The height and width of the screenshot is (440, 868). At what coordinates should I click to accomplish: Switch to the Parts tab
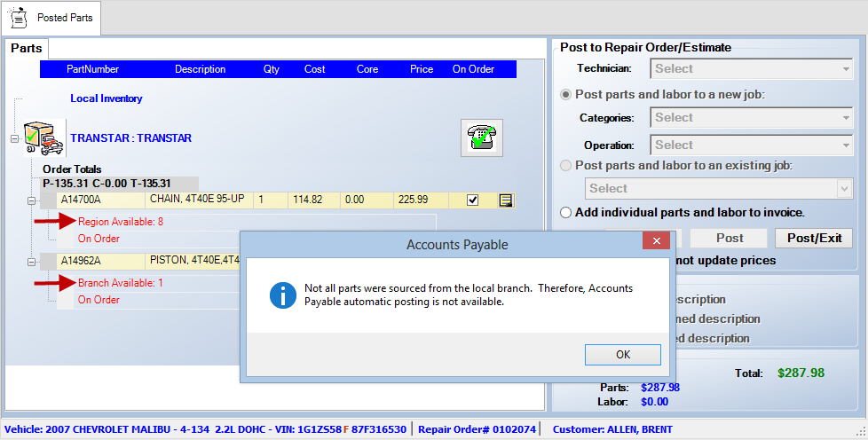[x=26, y=49]
